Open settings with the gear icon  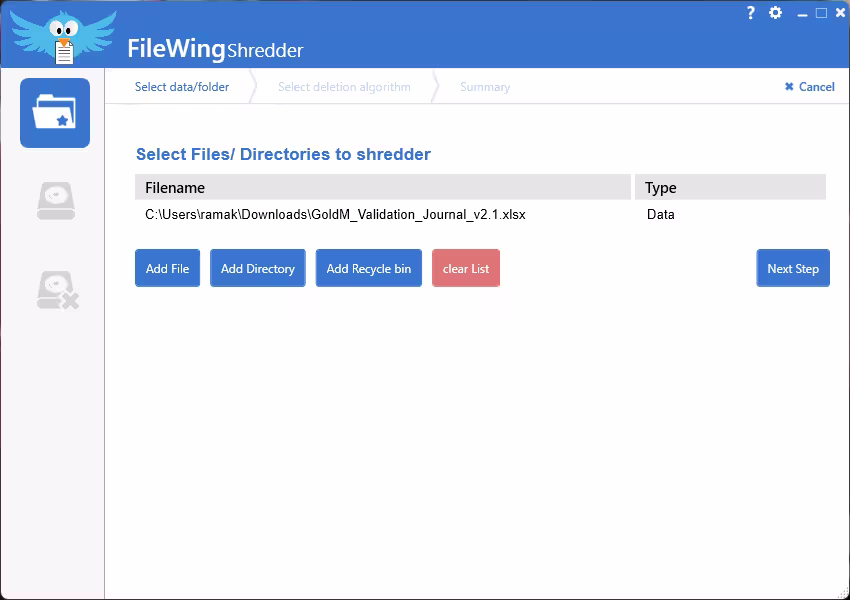(776, 12)
